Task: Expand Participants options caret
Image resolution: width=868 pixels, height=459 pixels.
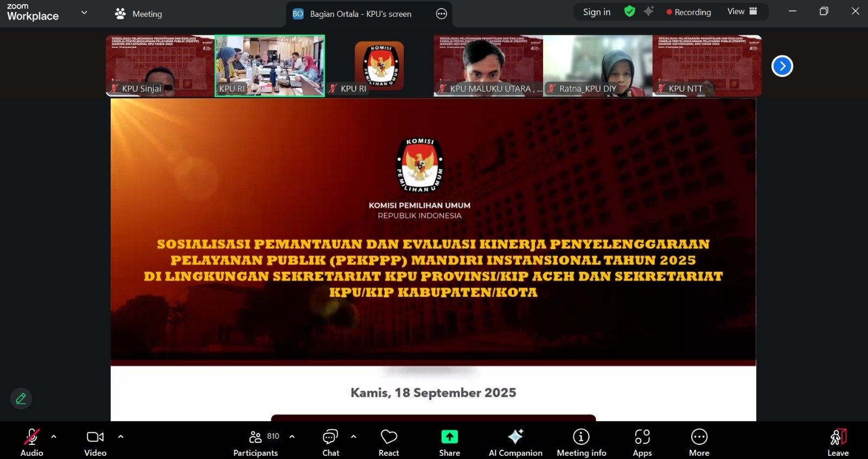Action: point(292,436)
